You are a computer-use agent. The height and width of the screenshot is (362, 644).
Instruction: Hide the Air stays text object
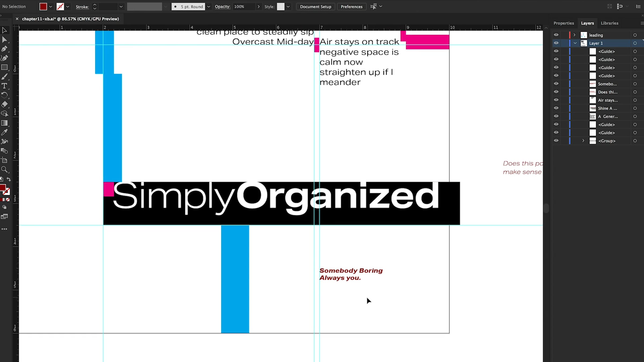(x=556, y=100)
